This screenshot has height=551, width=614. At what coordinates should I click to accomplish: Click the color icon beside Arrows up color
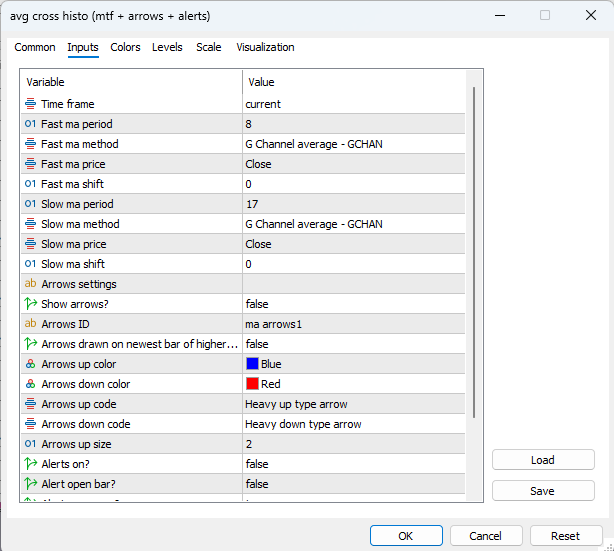click(x=30, y=364)
